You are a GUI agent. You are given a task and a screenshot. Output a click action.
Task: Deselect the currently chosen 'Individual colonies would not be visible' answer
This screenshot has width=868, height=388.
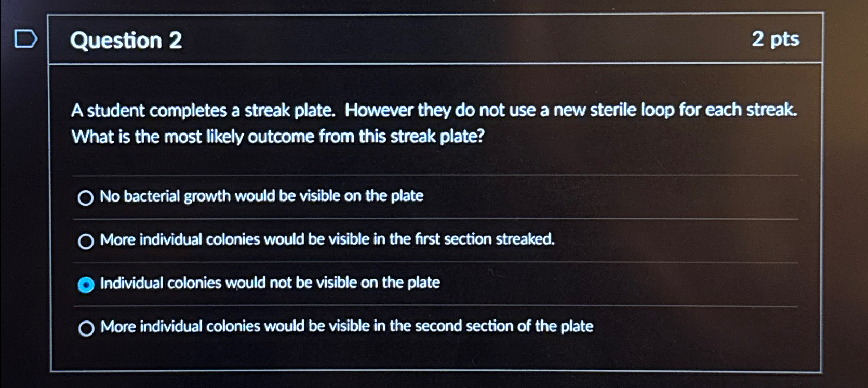[x=85, y=285]
